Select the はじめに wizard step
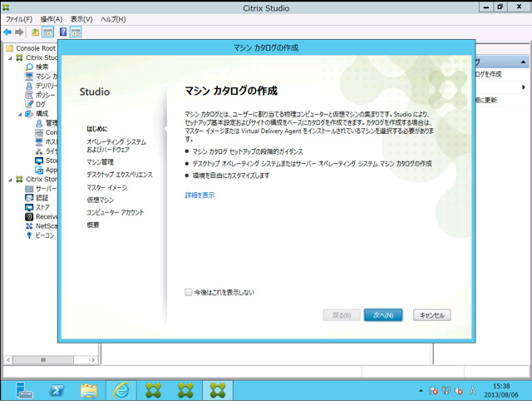Image resolution: width=532 pixels, height=401 pixels. pos(97,129)
